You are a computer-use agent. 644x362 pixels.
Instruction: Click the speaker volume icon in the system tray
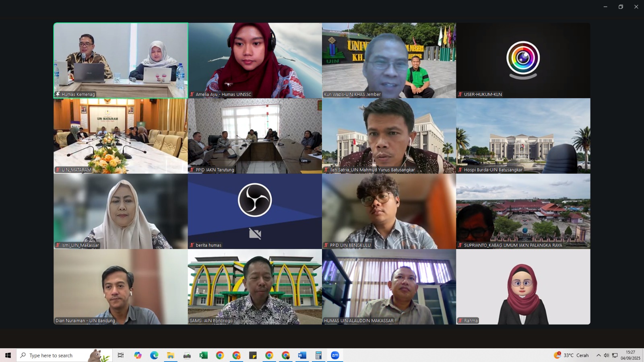pos(606,355)
